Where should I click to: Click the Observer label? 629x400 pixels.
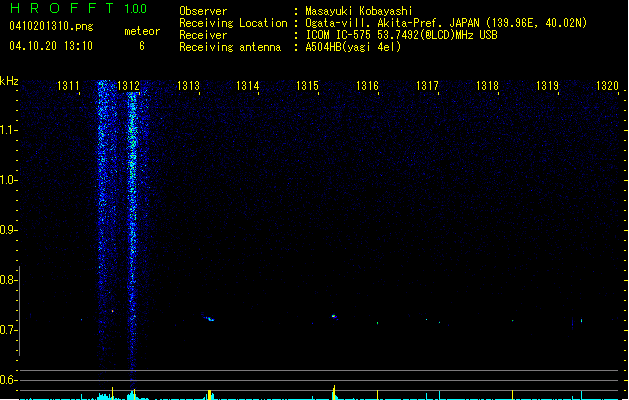pyautogui.click(x=203, y=11)
